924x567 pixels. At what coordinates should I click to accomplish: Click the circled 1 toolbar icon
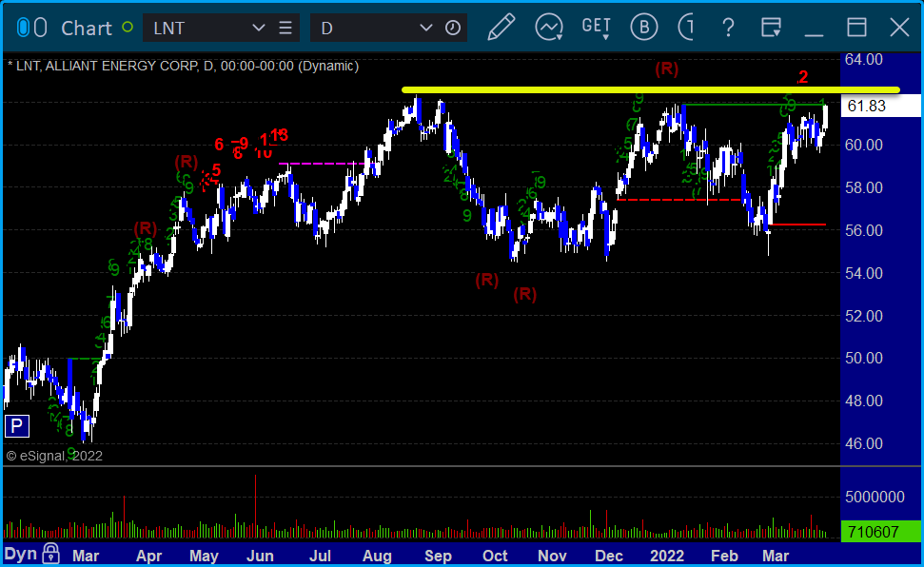686,28
